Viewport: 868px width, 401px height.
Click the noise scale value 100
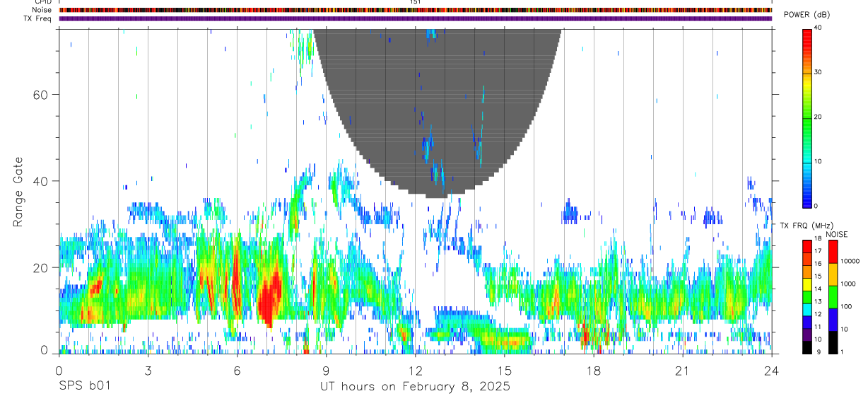coord(846,307)
